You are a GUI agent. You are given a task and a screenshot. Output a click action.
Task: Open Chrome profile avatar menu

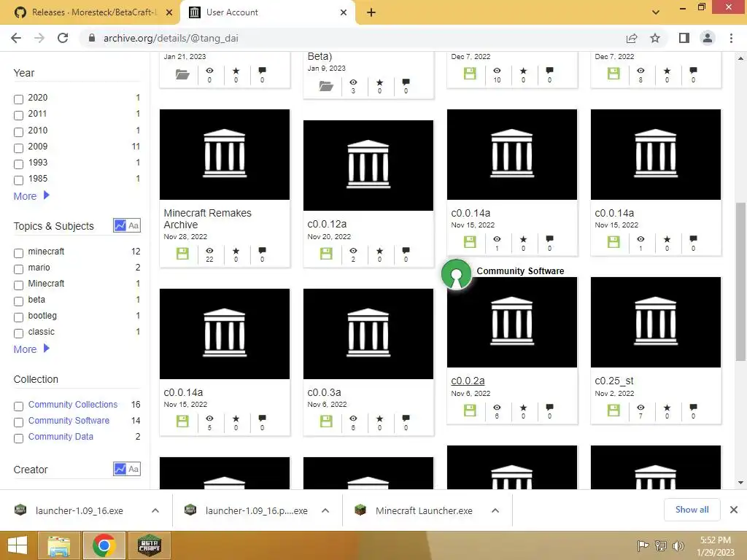pos(708,38)
